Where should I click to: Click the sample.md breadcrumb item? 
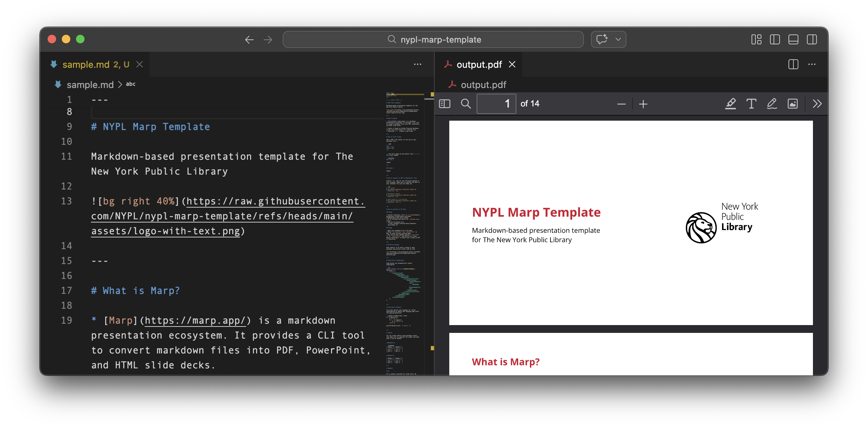90,85
